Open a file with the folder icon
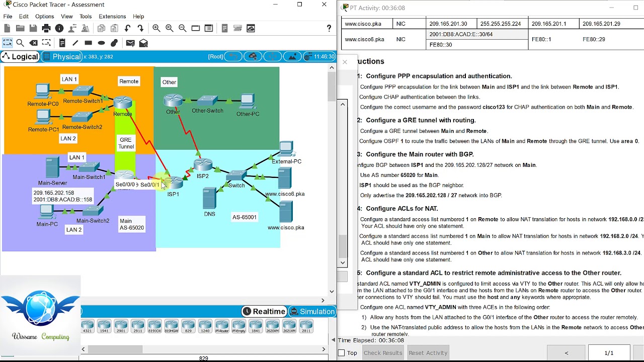The image size is (644, 362). [20, 28]
